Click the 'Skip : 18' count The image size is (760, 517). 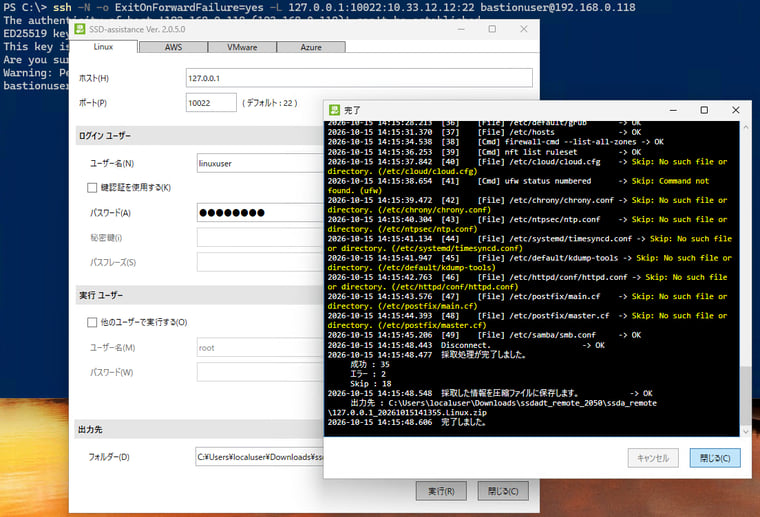(x=370, y=384)
